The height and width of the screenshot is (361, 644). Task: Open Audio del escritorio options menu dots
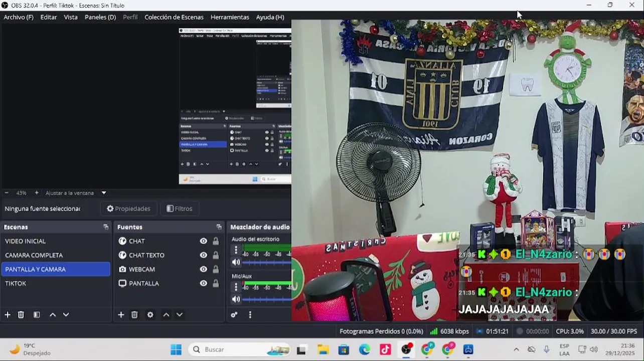236,250
